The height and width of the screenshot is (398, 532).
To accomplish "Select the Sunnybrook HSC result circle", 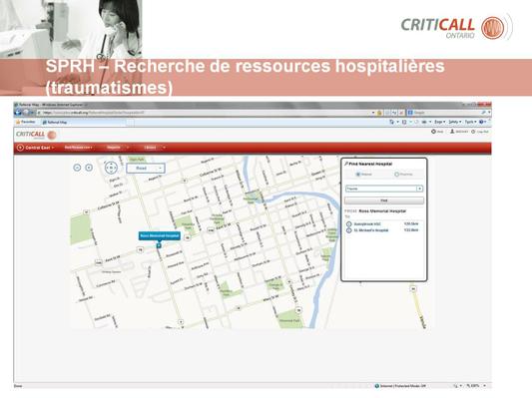I will (348, 224).
